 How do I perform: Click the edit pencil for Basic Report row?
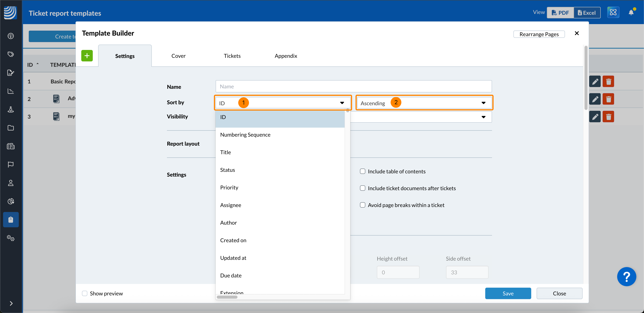595,82
